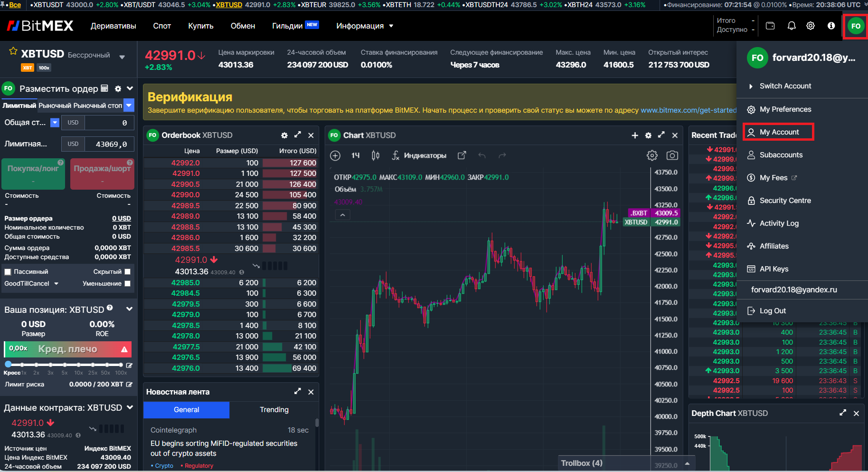Open notifications bell icon
The height and width of the screenshot is (472, 868).
[792, 26]
